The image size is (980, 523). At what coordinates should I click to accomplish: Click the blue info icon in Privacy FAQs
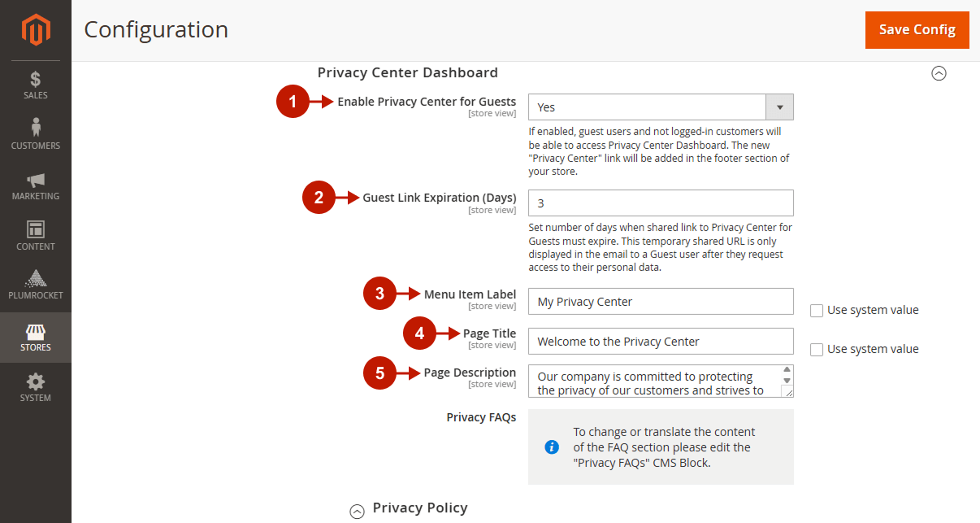[x=552, y=447]
